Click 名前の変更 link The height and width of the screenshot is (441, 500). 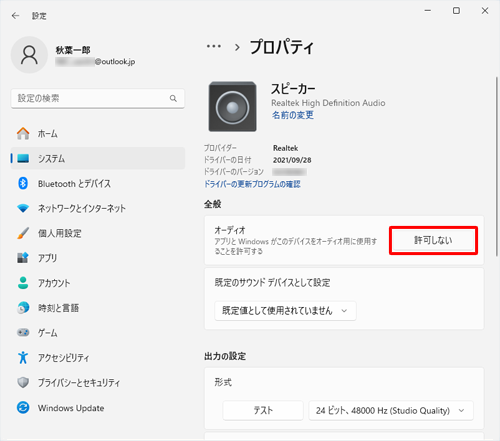pyautogui.click(x=293, y=115)
